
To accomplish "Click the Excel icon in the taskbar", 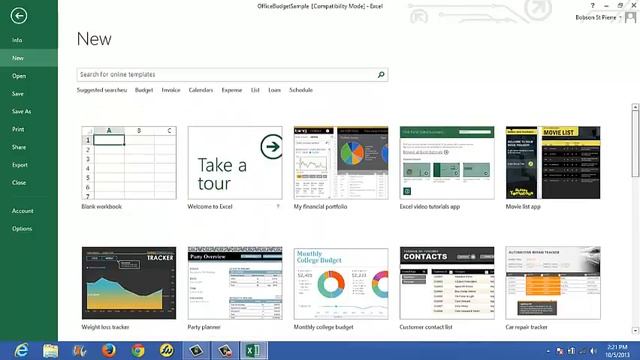I will (x=253, y=351).
